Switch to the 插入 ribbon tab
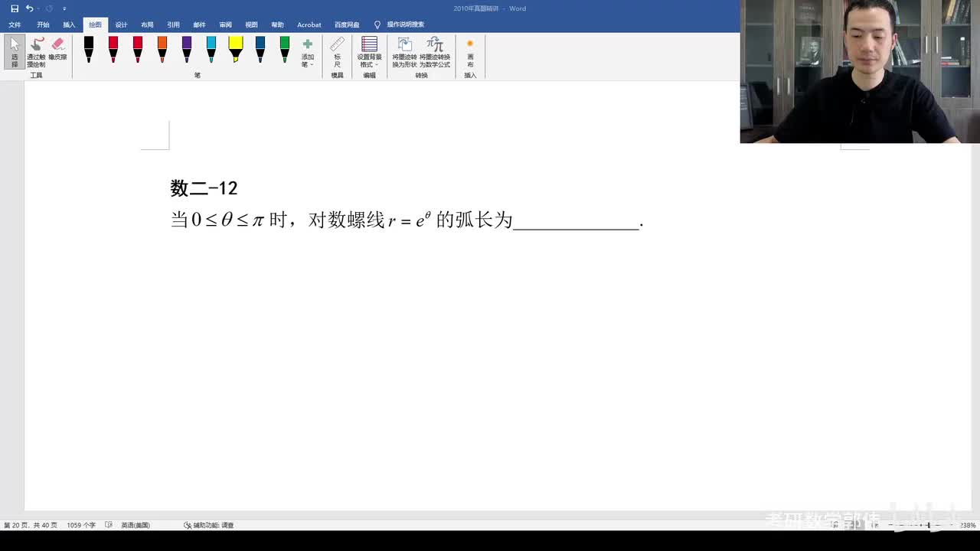Viewport: 980px width, 551px height. 69,24
